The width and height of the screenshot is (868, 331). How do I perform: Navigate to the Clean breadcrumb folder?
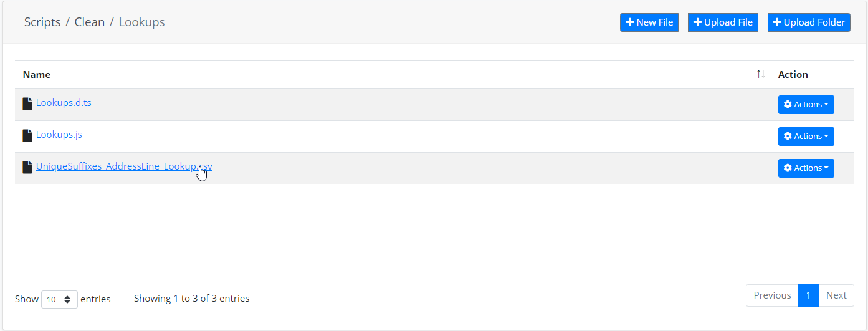[90, 22]
